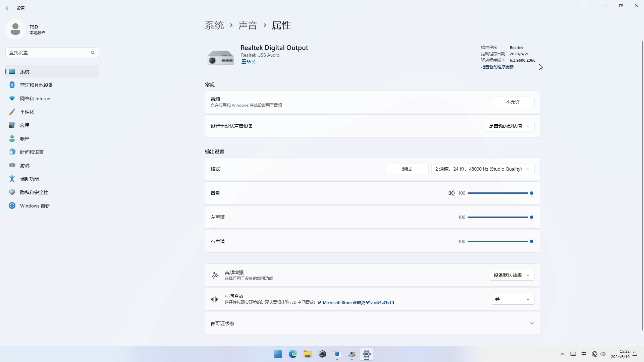
Task: Mute via the volume speaker icon
Action: [451, 193]
